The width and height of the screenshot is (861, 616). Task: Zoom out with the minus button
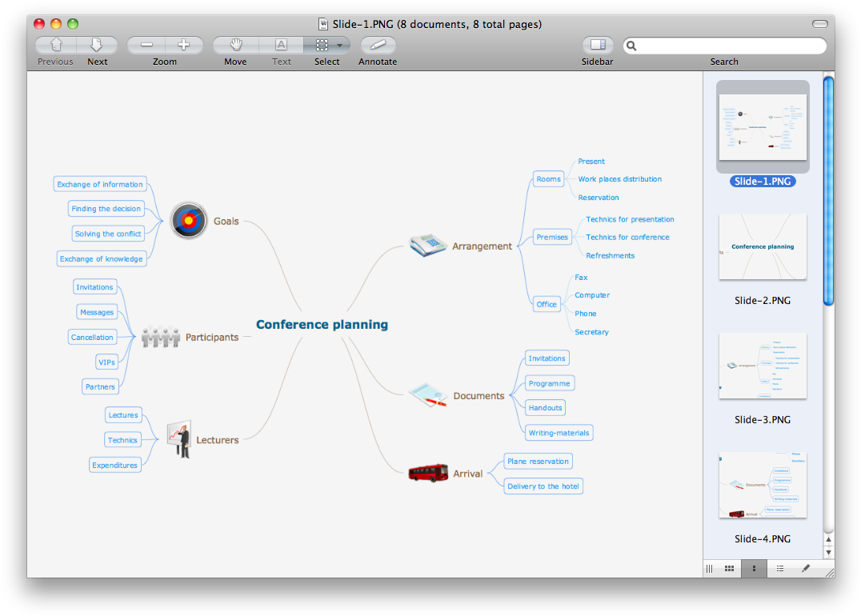146,45
